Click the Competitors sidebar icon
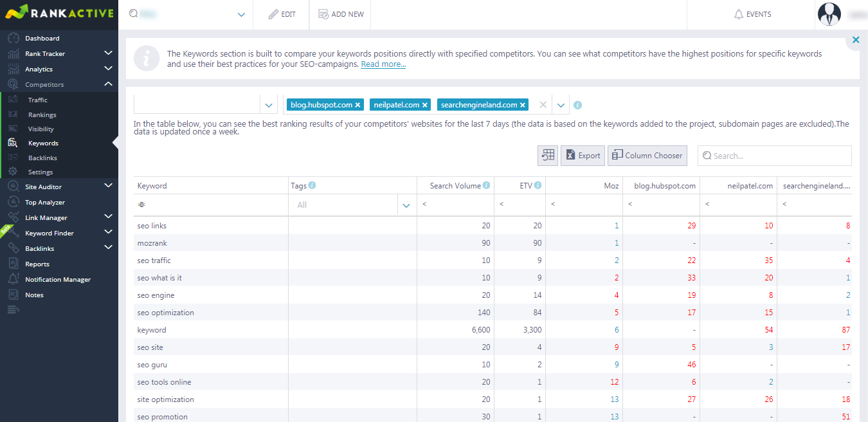The width and height of the screenshot is (868, 422). point(13,85)
